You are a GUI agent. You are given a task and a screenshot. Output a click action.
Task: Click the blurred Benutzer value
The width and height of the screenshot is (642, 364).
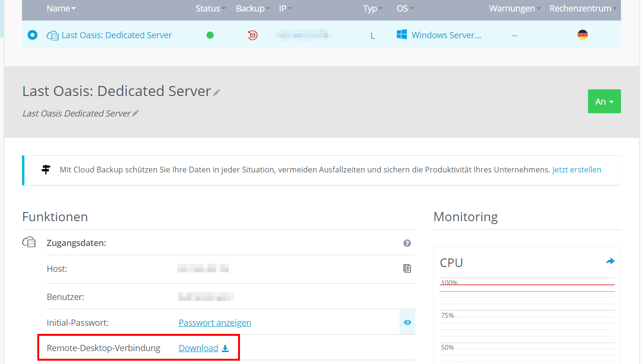(206, 297)
